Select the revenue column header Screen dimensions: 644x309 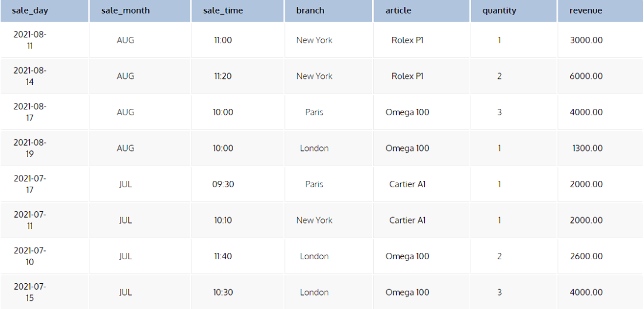[585, 11]
